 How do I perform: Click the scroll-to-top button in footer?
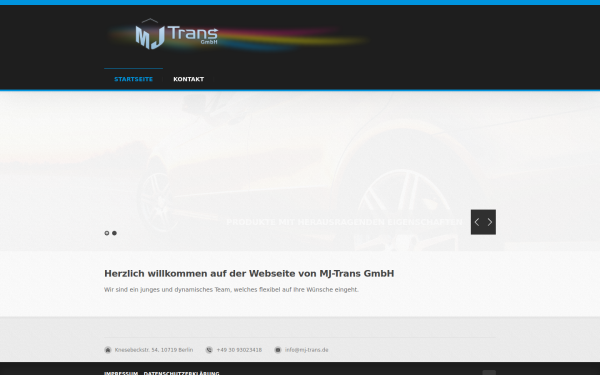tap(489, 373)
